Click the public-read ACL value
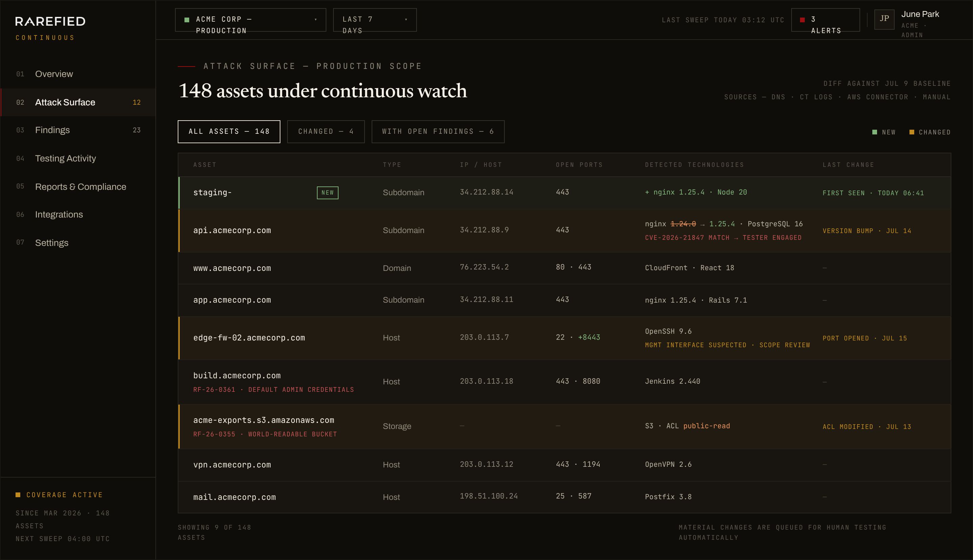The image size is (973, 560). [706, 426]
